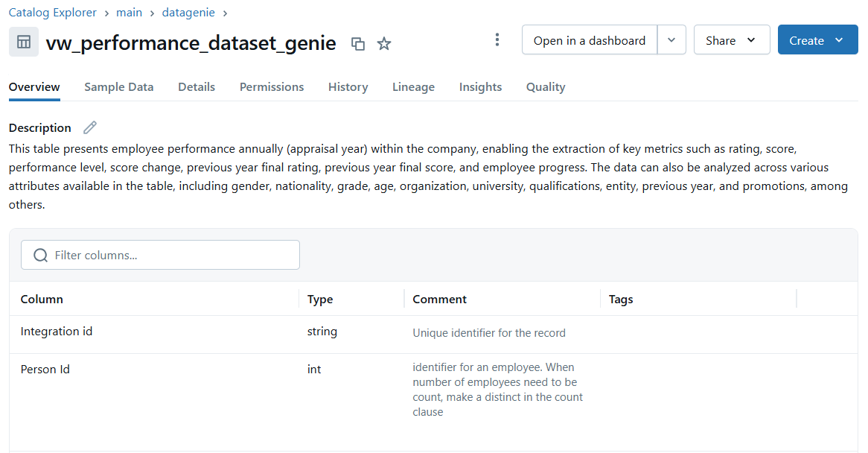Click the table icon beside the title
The image size is (868, 453).
tap(24, 42)
